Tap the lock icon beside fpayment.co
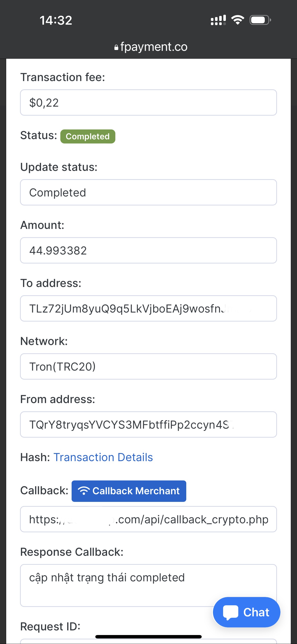The height and width of the screenshot is (644, 297). (116, 47)
